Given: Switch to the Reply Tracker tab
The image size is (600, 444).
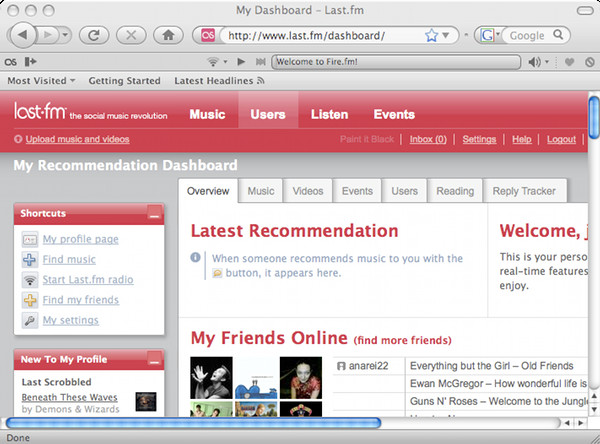Looking at the screenshot, I should (524, 191).
